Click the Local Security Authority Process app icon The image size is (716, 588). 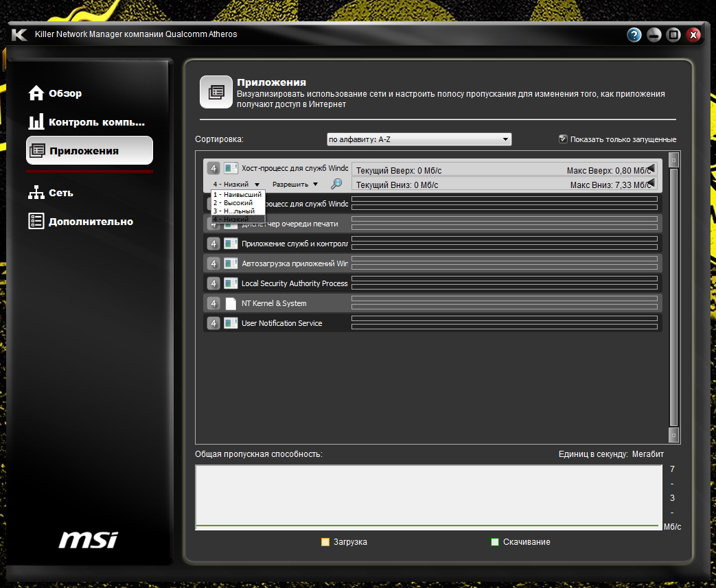(x=231, y=283)
